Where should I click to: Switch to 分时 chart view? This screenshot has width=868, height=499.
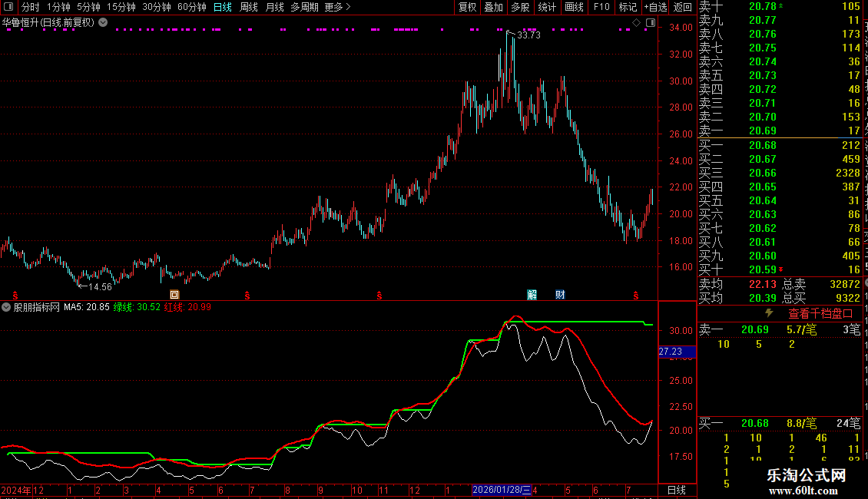pyautogui.click(x=31, y=7)
